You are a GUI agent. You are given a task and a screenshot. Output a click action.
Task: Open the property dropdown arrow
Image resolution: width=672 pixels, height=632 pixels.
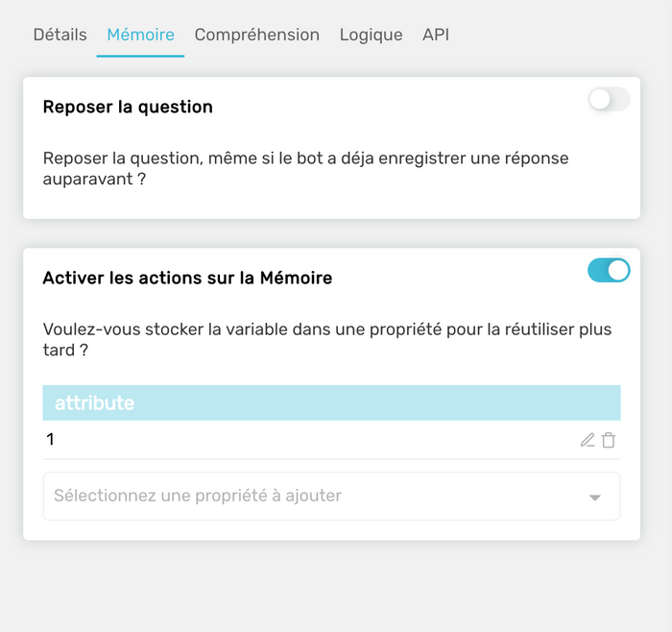click(595, 498)
